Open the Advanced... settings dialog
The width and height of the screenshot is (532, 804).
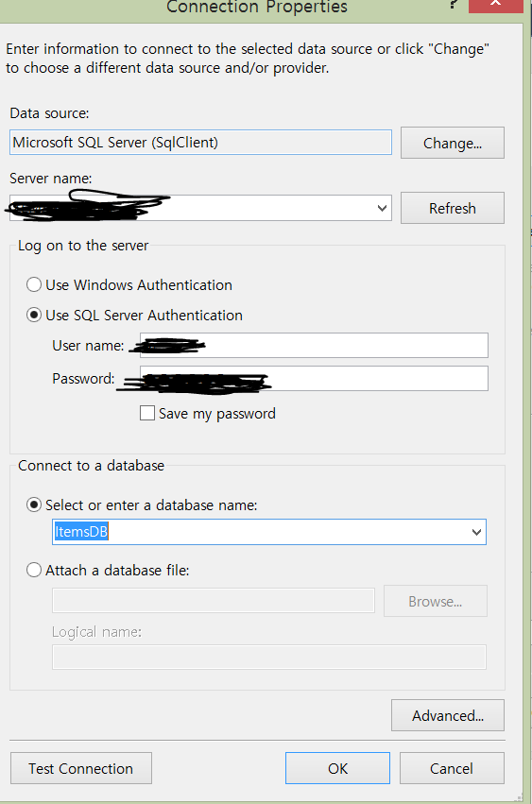click(x=447, y=715)
